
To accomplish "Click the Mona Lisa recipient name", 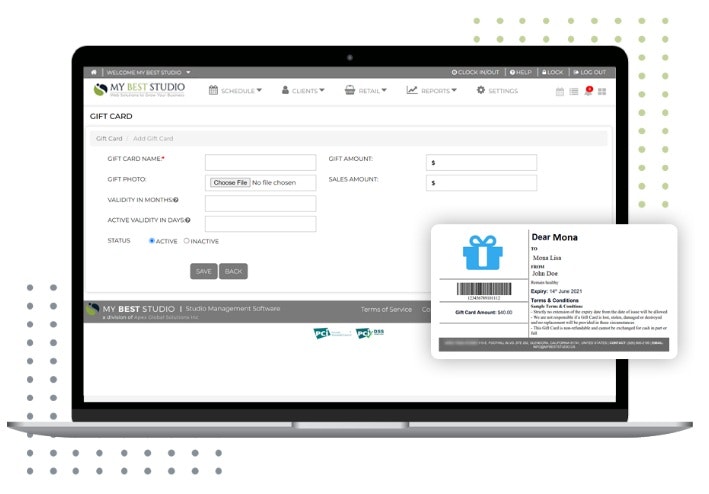I will pyautogui.click(x=547, y=258).
